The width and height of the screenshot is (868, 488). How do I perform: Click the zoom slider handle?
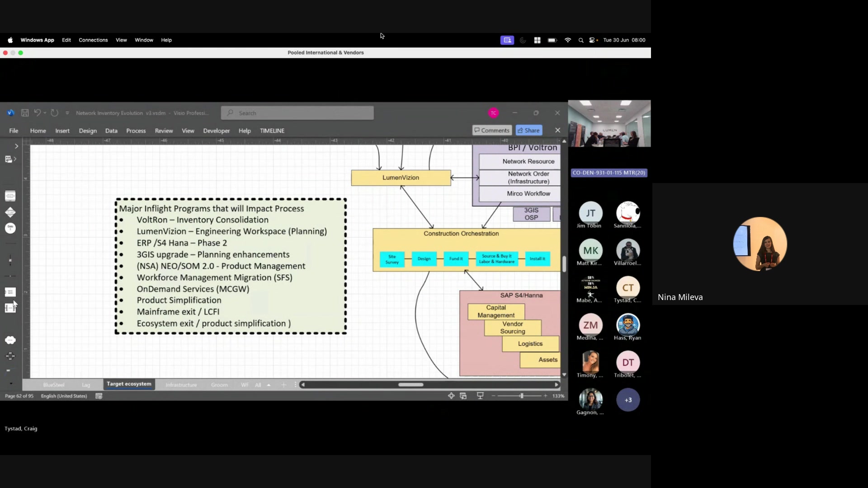[521, 396]
